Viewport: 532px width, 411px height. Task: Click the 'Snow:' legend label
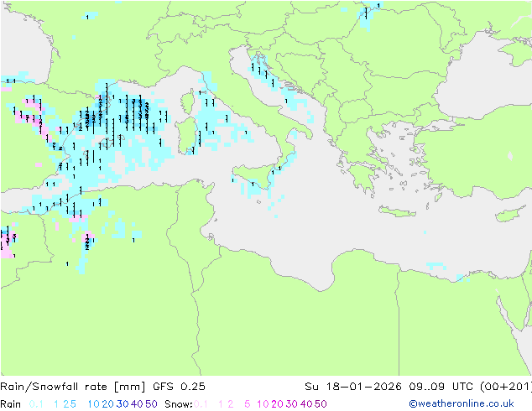pos(179,404)
